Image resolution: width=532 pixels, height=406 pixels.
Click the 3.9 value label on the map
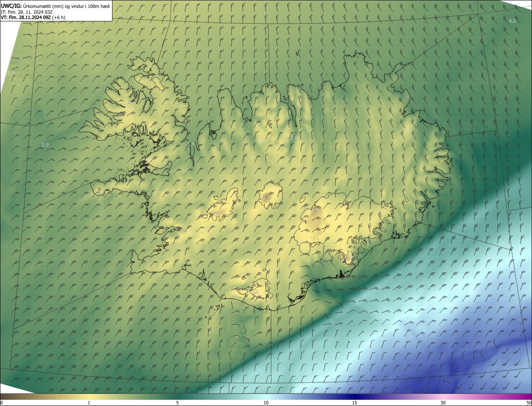pos(45,144)
